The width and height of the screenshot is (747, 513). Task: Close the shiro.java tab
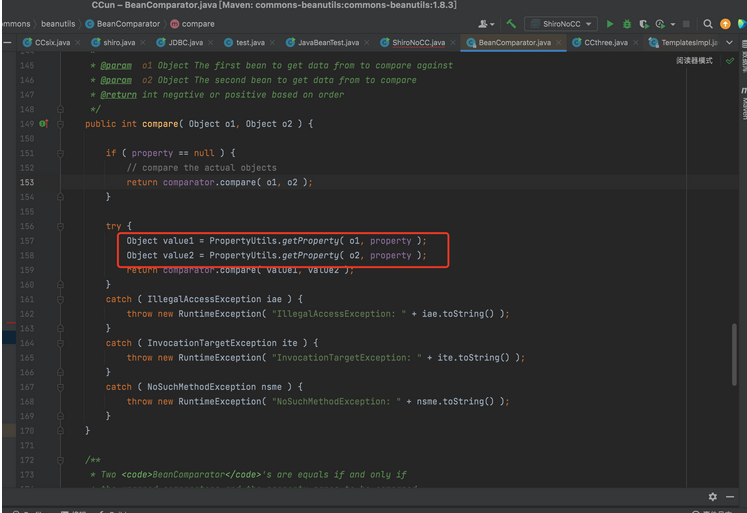point(143,43)
